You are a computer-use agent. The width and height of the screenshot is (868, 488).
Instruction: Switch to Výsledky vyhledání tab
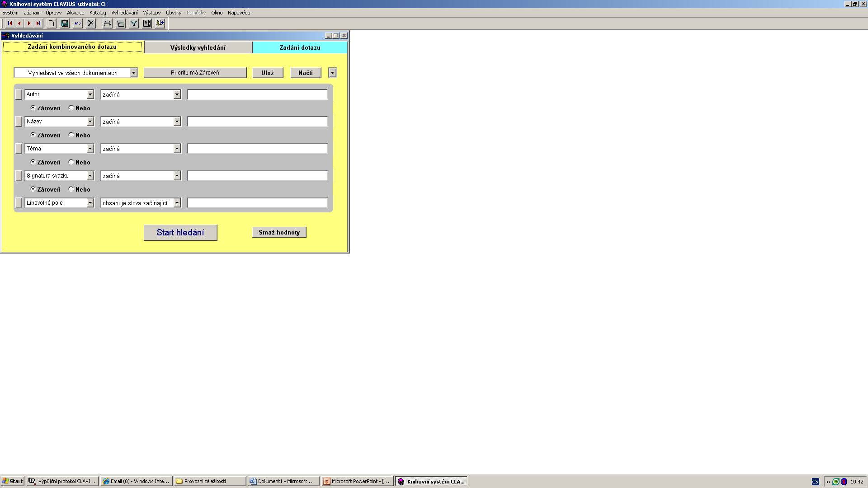click(198, 47)
